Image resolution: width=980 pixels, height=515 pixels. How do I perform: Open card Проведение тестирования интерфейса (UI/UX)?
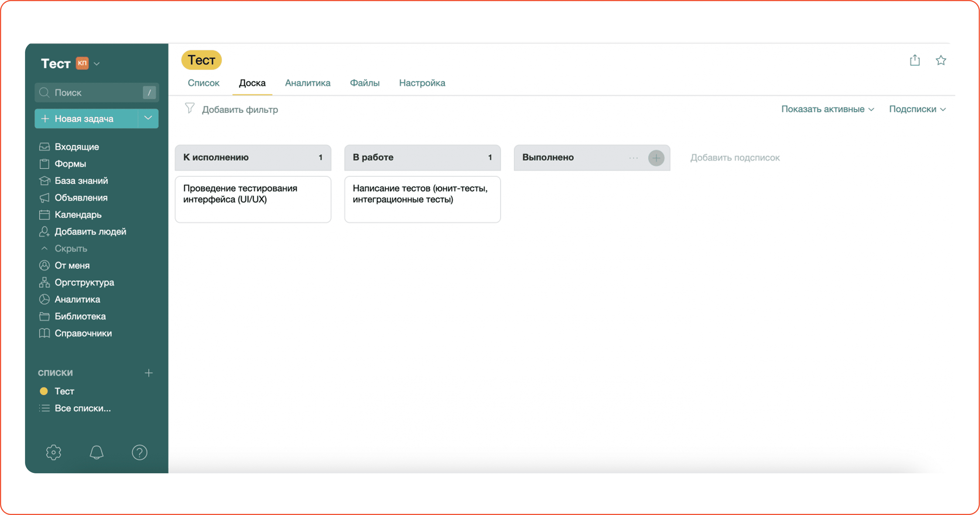click(253, 199)
